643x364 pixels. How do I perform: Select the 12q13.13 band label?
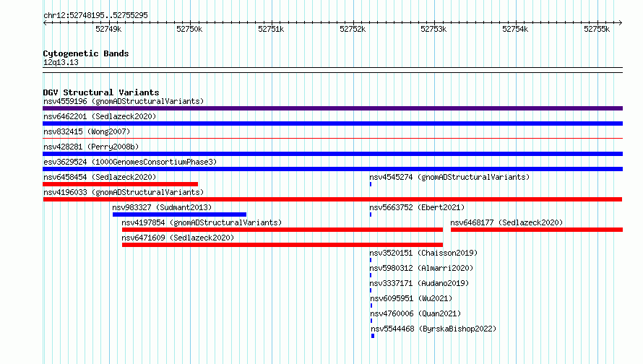(61, 62)
